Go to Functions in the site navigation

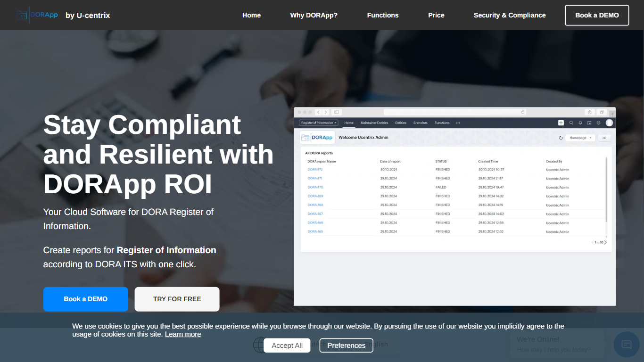point(383,15)
